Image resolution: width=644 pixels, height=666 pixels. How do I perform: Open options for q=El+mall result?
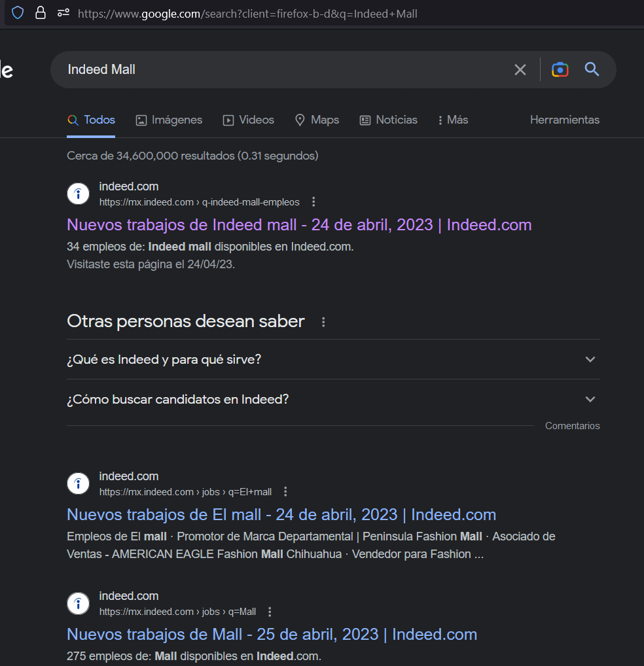tap(285, 492)
